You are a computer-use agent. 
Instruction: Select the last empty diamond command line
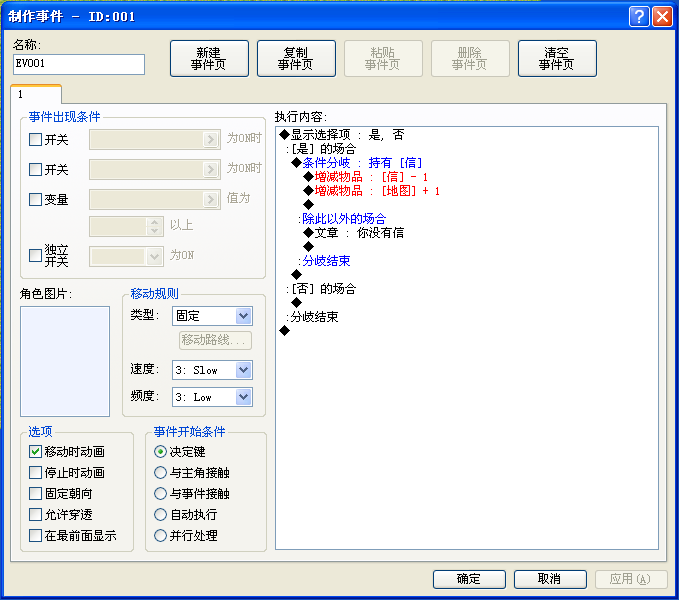(x=285, y=331)
